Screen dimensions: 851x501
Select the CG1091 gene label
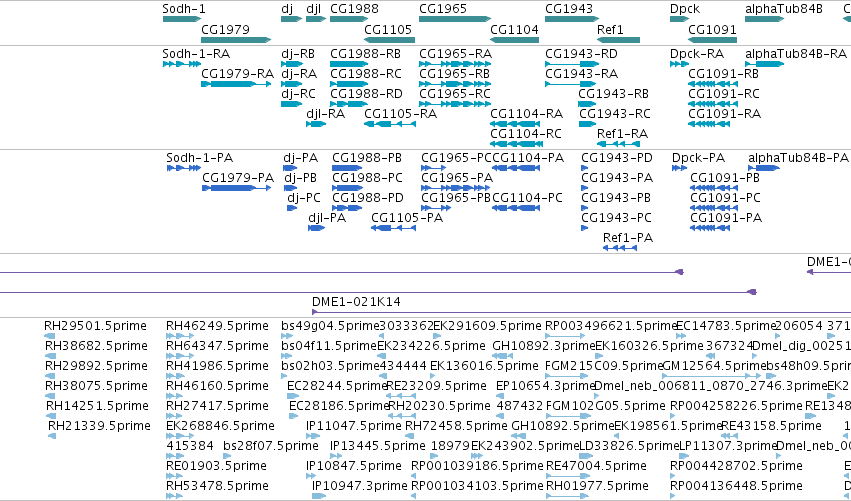712,29
